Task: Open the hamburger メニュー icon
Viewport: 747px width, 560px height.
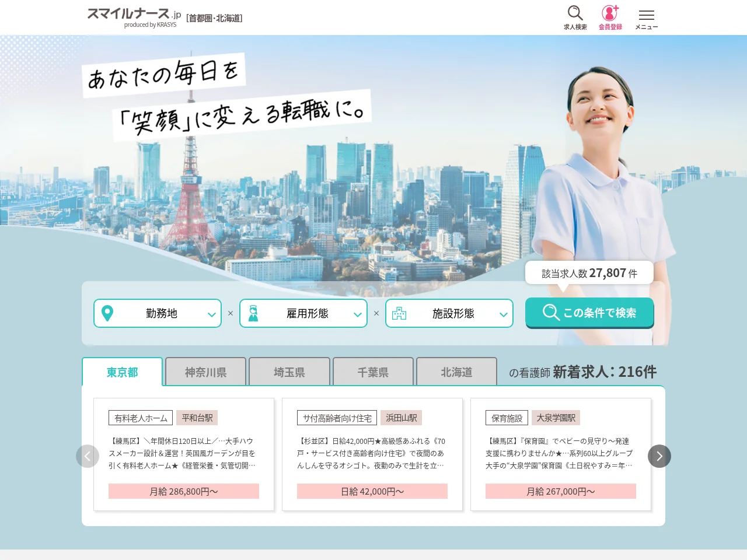Action: tap(646, 15)
